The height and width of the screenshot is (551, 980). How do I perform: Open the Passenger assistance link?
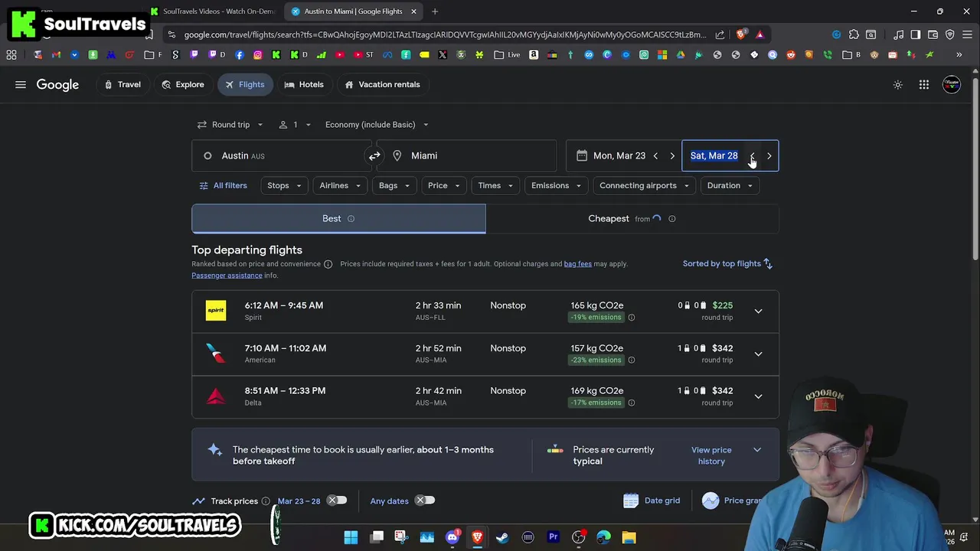227,275
